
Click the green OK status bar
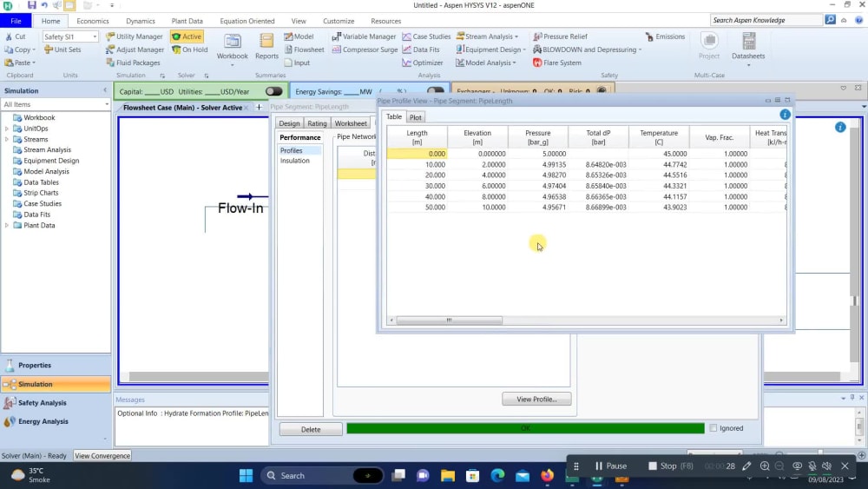(525, 428)
